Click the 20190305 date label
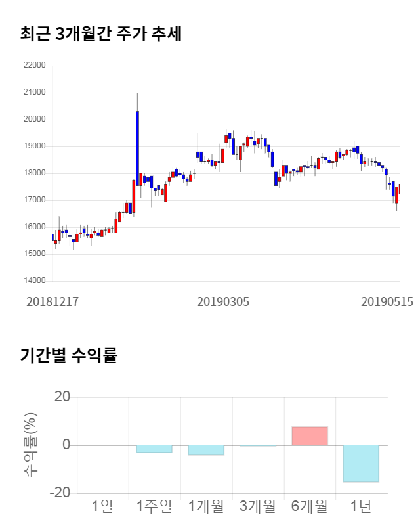The image size is (420, 532). click(x=223, y=301)
